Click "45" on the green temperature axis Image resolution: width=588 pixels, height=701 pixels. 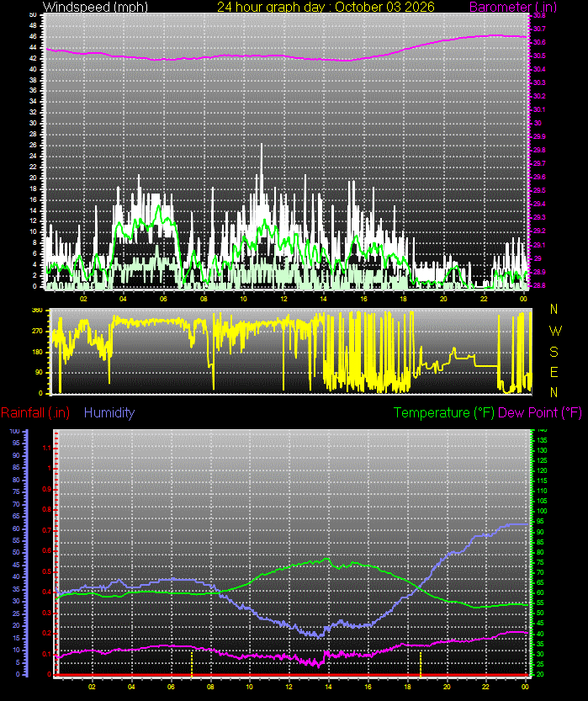click(x=540, y=624)
